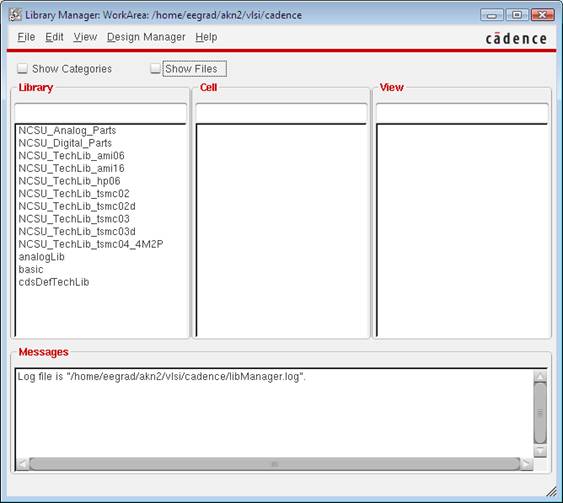Click the View filter input field
Screen dimensions: 563x503
pos(462,113)
